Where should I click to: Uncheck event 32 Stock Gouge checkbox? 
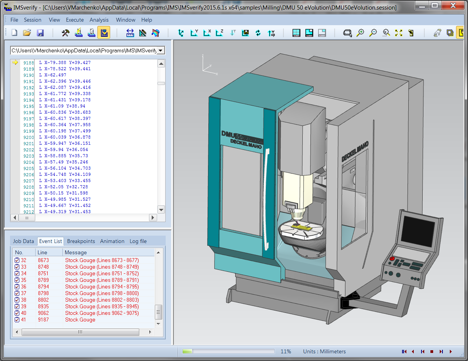click(x=17, y=260)
